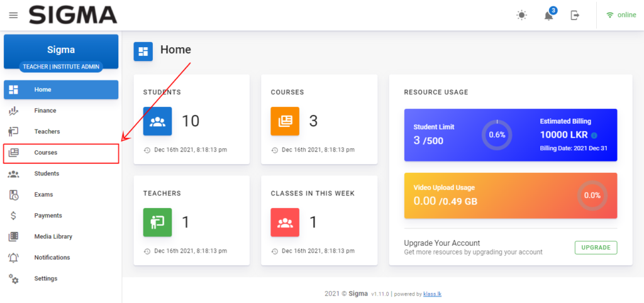Image resolution: width=644 pixels, height=303 pixels.
Task: Click the '0.00 /0.49 GB' usage value
Action: pos(445,201)
